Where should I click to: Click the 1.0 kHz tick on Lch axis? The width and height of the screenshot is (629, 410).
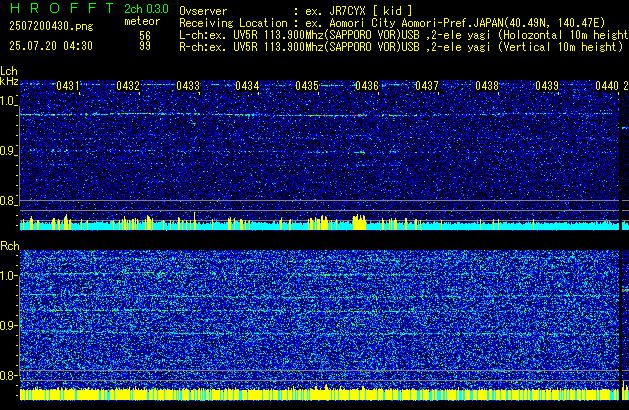pyautogui.click(x=8, y=101)
